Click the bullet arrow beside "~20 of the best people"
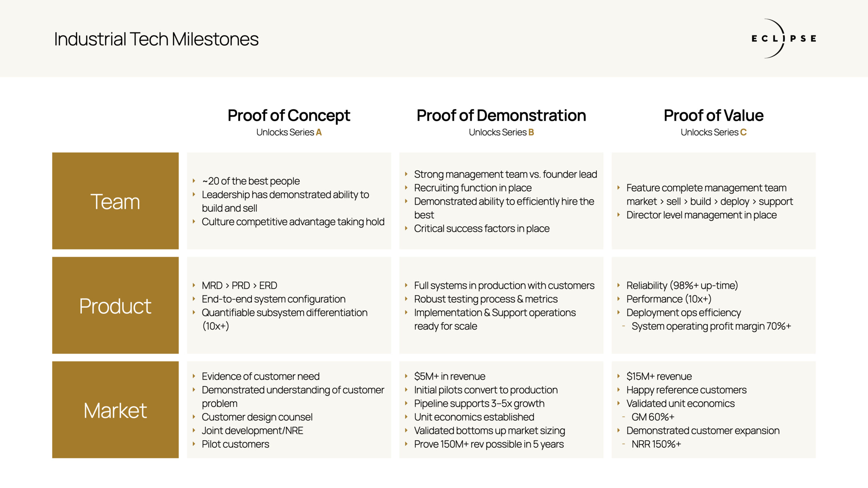This screenshot has width=868, height=488. [194, 181]
